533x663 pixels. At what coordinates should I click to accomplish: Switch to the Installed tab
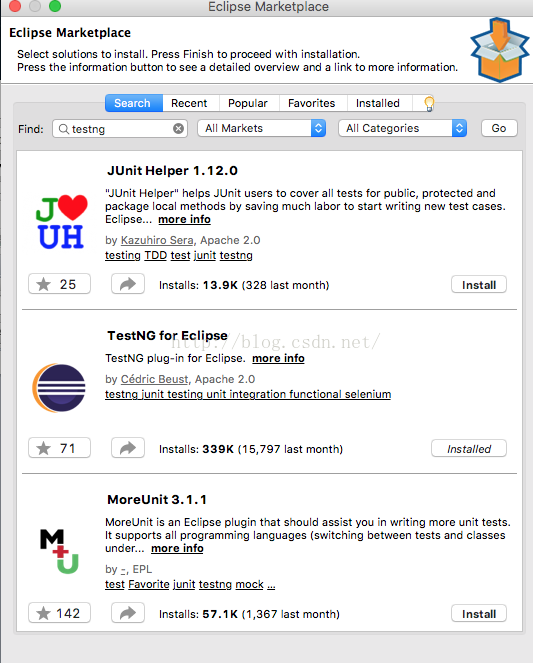coord(379,103)
